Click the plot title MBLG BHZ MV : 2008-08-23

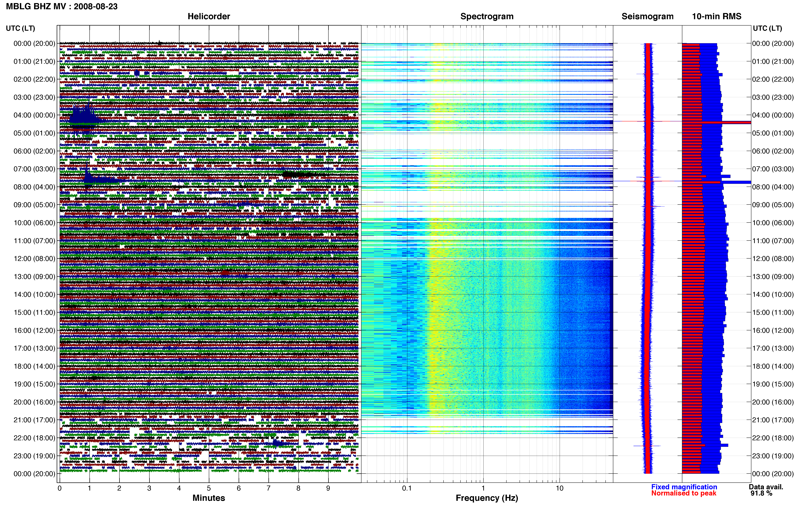tap(62, 6)
